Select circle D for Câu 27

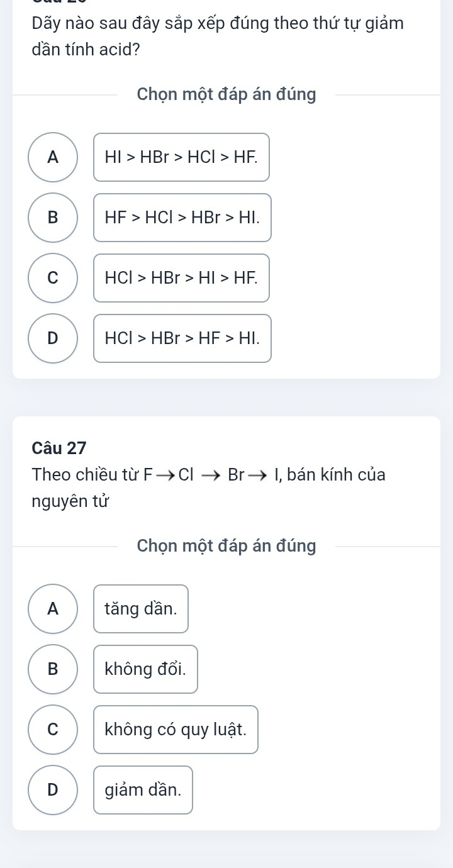53,790
